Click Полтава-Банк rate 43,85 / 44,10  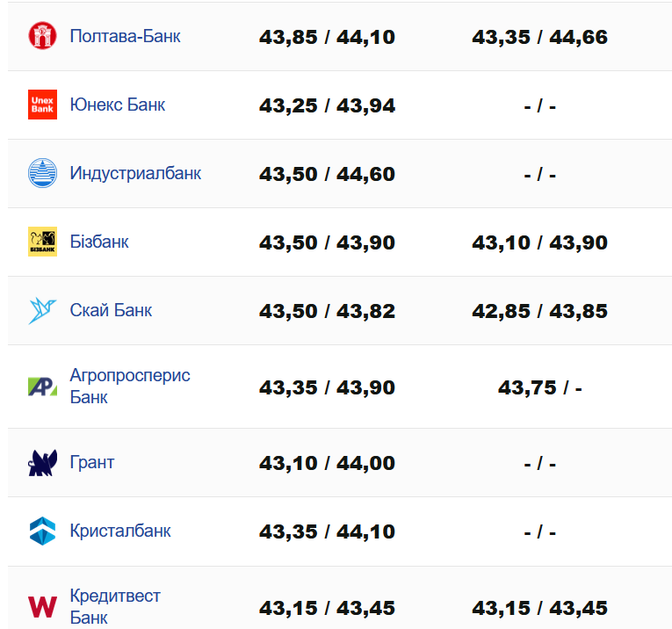click(x=327, y=38)
